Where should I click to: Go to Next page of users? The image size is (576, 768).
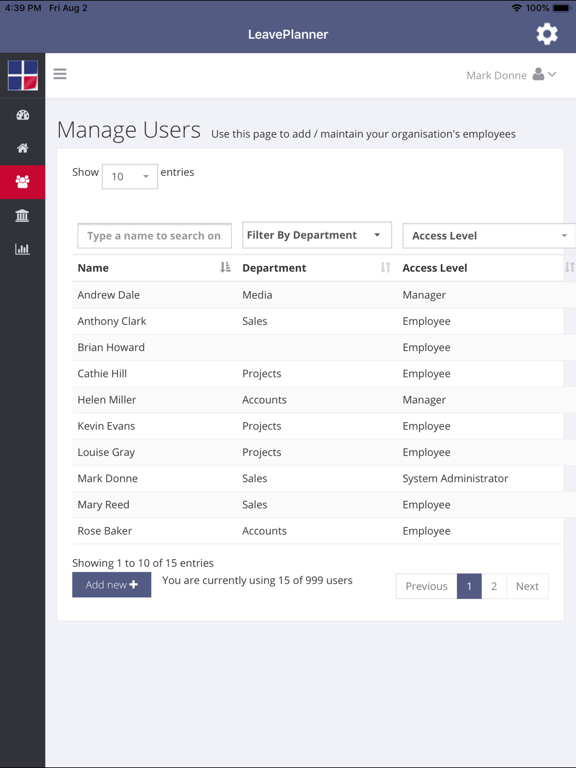528,586
